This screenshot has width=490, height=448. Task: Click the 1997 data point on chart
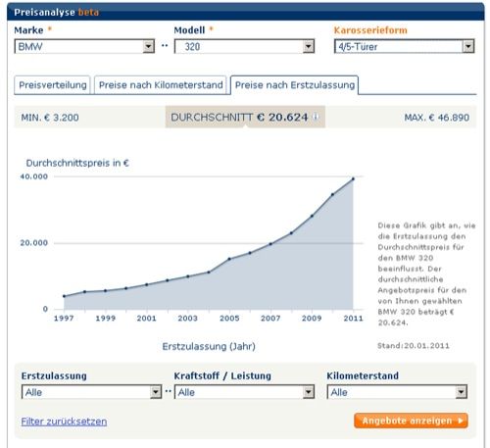click(x=64, y=296)
